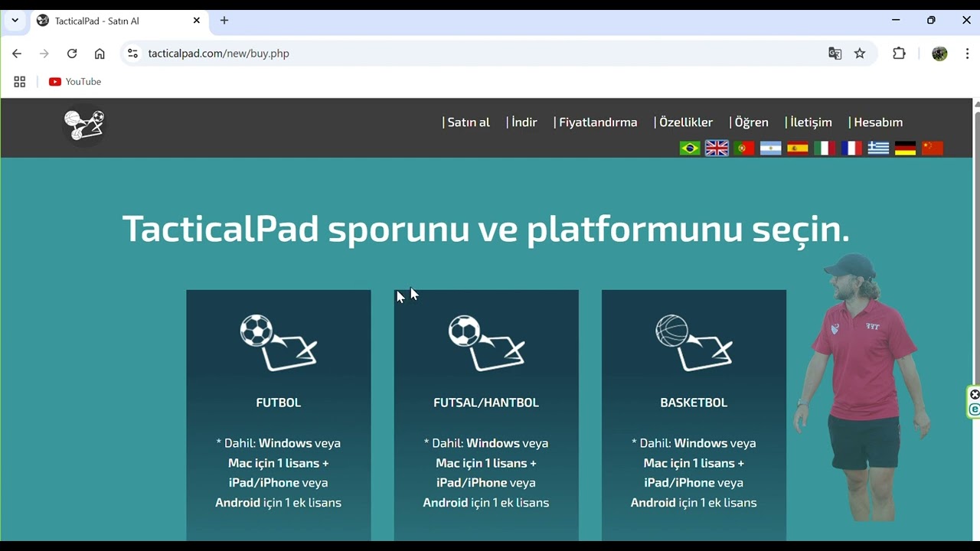This screenshot has height=551, width=980.
Task: Bookmark this page with the star
Action: [860, 54]
